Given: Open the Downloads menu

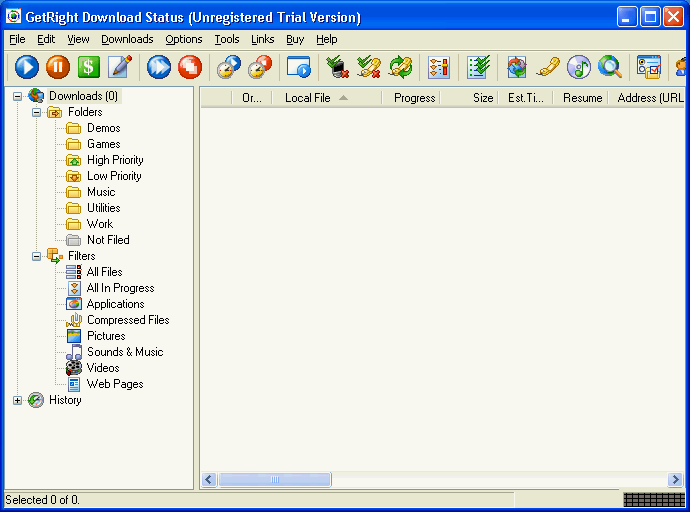Looking at the screenshot, I should (127, 40).
